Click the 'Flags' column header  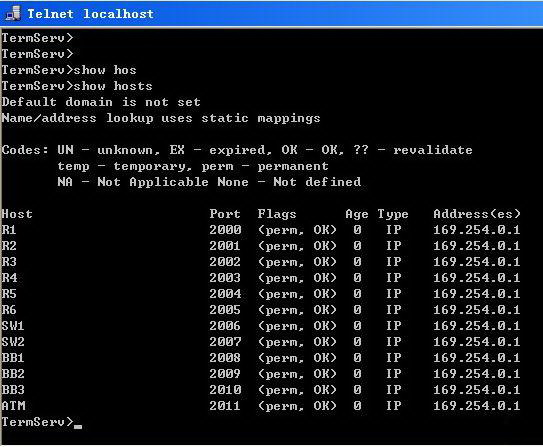pos(277,214)
